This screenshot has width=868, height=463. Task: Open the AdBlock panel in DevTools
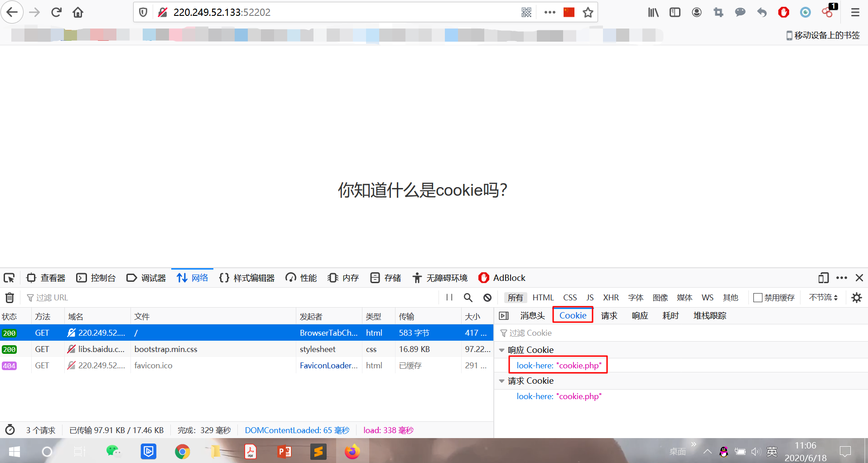[x=502, y=278]
